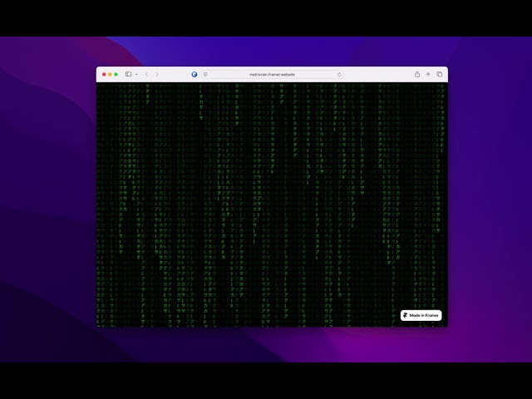Click the blue extension icon beside address bar

click(195, 74)
